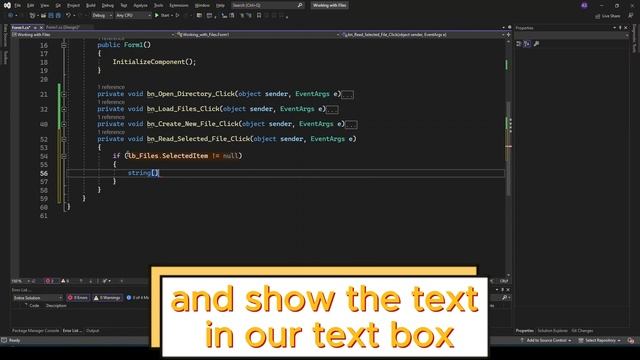The width and height of the screenshot is (640, 360).
Task: Click the user account avatar
Action: click(x=584, y=5)
